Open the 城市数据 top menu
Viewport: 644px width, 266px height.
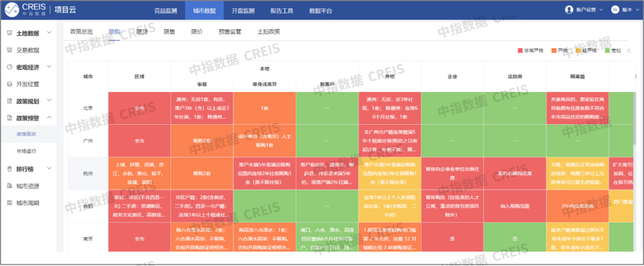click(205, 11)
